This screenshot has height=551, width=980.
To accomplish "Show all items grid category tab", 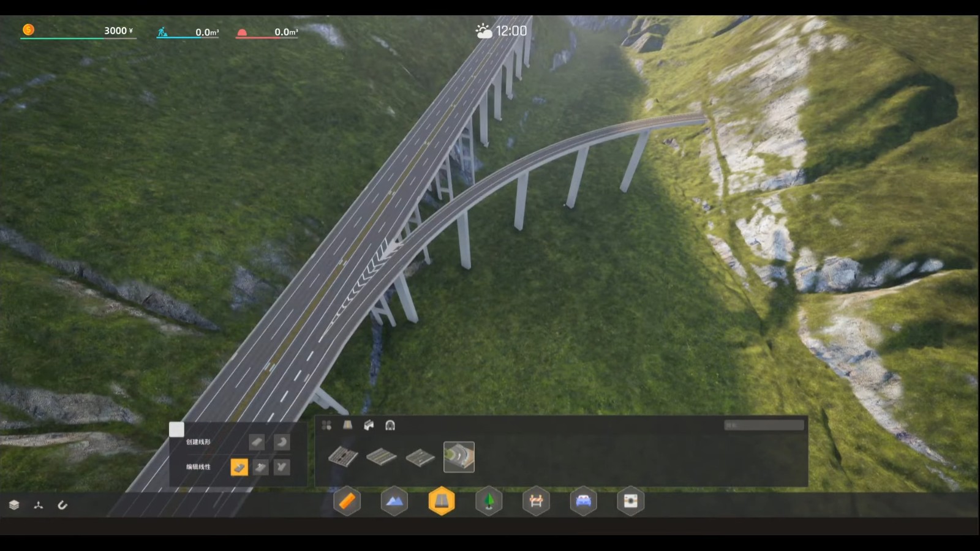I will click(326, 425).
